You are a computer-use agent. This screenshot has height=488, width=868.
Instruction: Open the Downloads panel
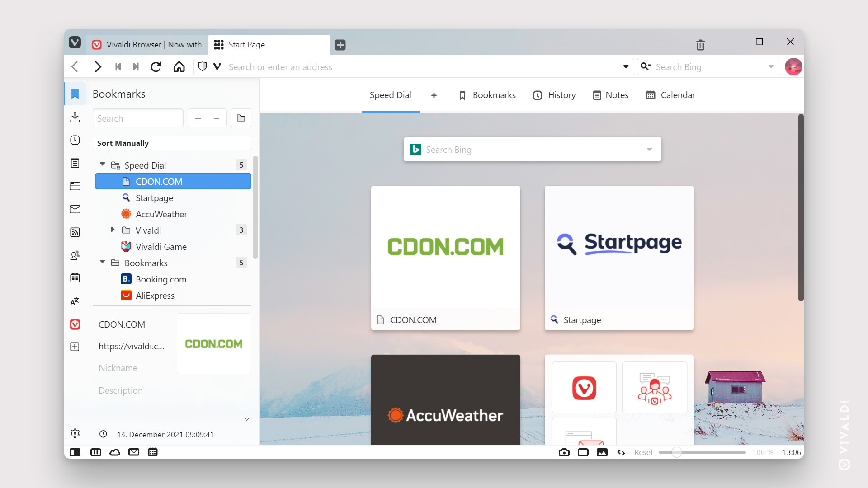pyautogui.click(x=75, y=117)
